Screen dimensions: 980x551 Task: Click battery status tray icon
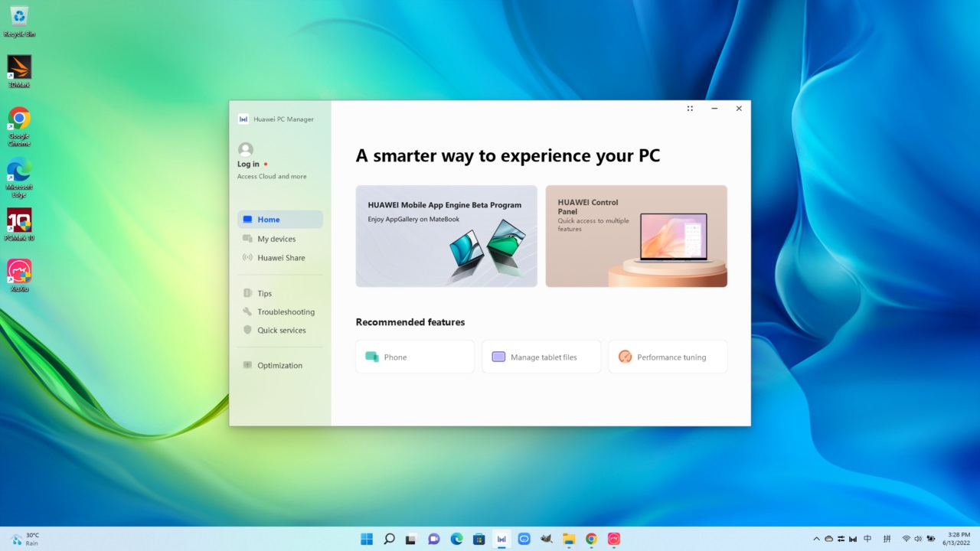click(930, 539)
